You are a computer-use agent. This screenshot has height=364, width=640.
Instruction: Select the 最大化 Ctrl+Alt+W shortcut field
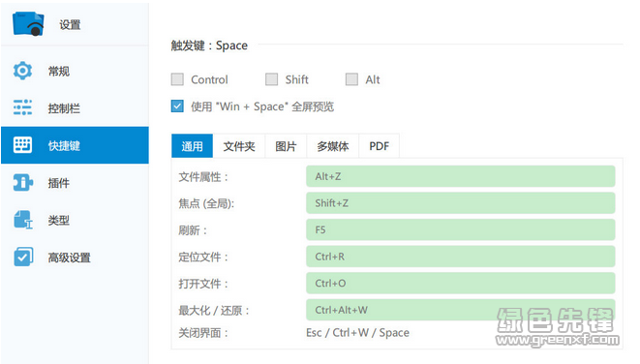(461, 310)
